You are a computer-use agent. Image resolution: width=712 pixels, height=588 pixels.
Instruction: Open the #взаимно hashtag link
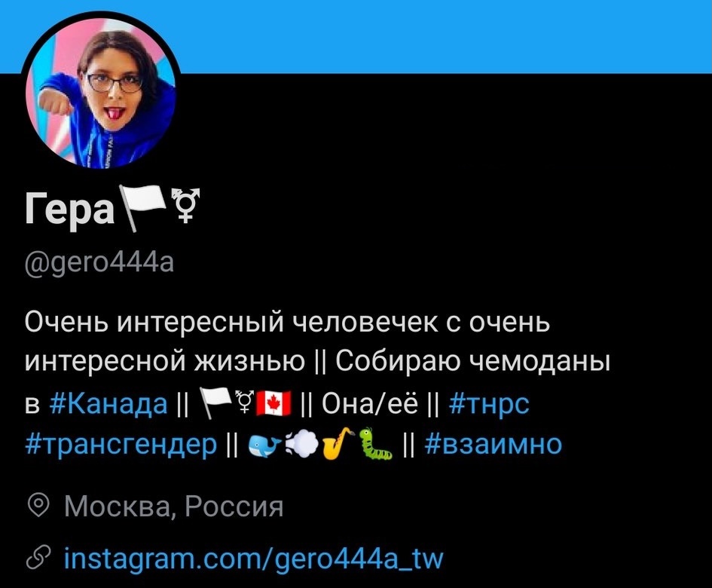[x=494, y=445]
